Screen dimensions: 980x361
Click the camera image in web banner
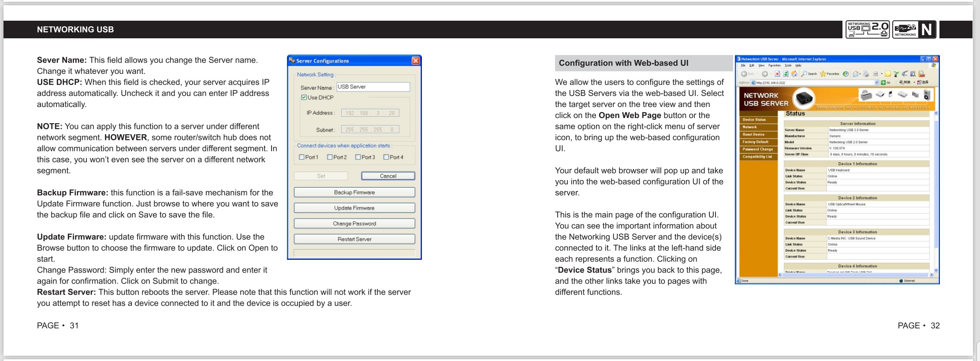[x=915, y=95]
